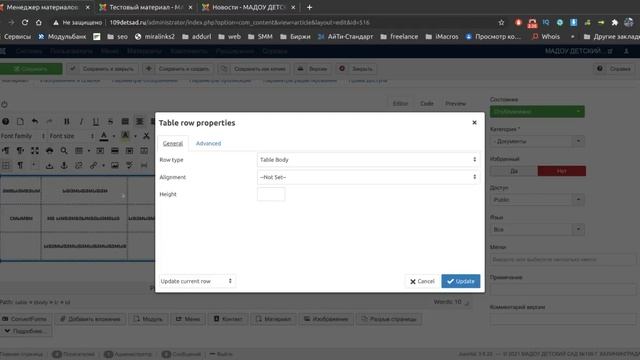The width and height of the screenshot is (640, 360).
Task: Toggle strikethrough formatting in editor
Action: [110, 121]
